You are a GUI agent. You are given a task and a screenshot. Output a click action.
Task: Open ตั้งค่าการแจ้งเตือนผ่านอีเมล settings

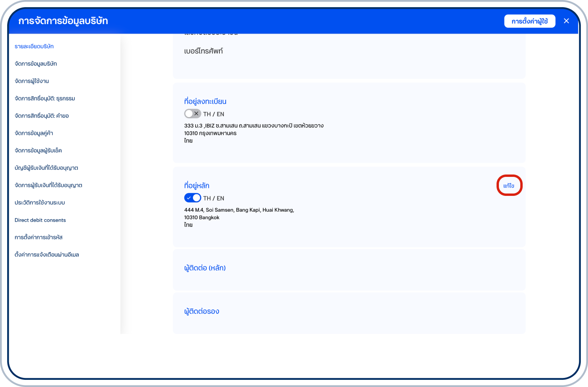tap(47, 255)
